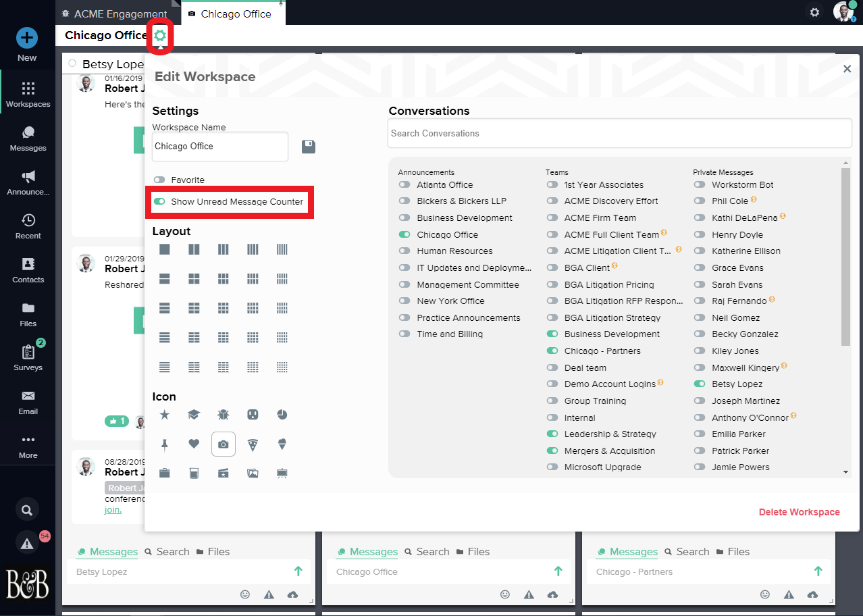Click the save workspace name floppy icon
Image resolution: width=863 pixels, height=616 pixels.
(309, 147)
